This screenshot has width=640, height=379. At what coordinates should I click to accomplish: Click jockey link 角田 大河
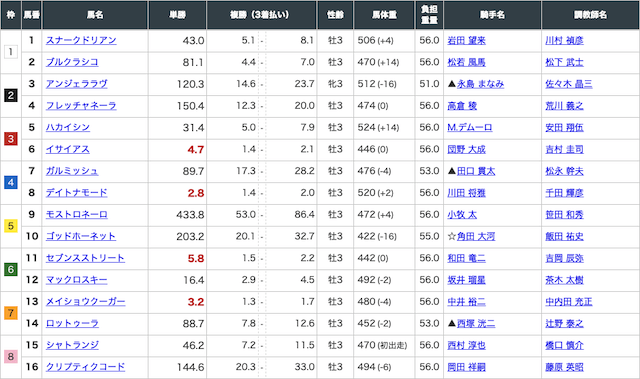(x=476, y=237)
